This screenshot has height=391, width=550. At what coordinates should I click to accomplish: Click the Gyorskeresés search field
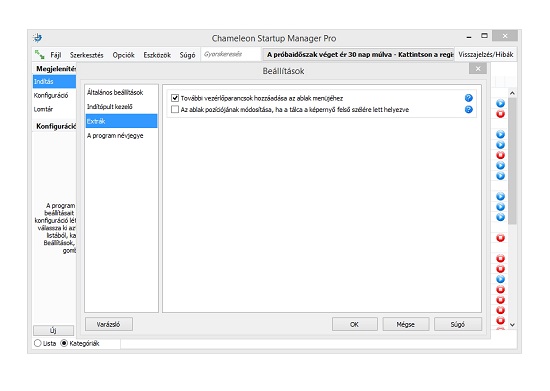pos(231,54)
